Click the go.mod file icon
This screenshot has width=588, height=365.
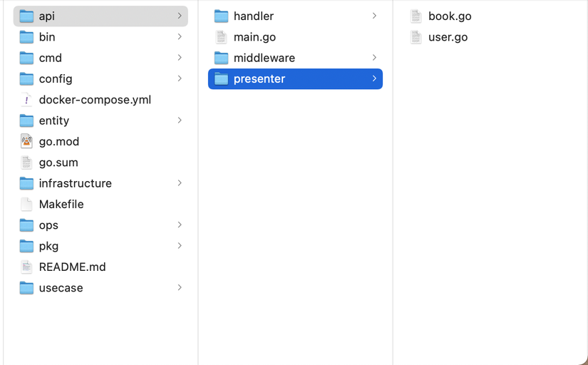coord(26,142)
